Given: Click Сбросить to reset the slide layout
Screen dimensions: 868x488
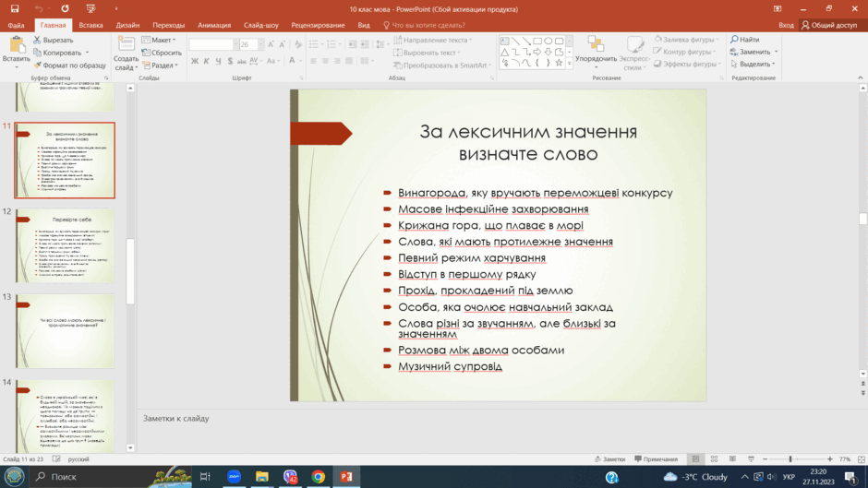Looking at the screenshot, I should click(x=162, y=53).
